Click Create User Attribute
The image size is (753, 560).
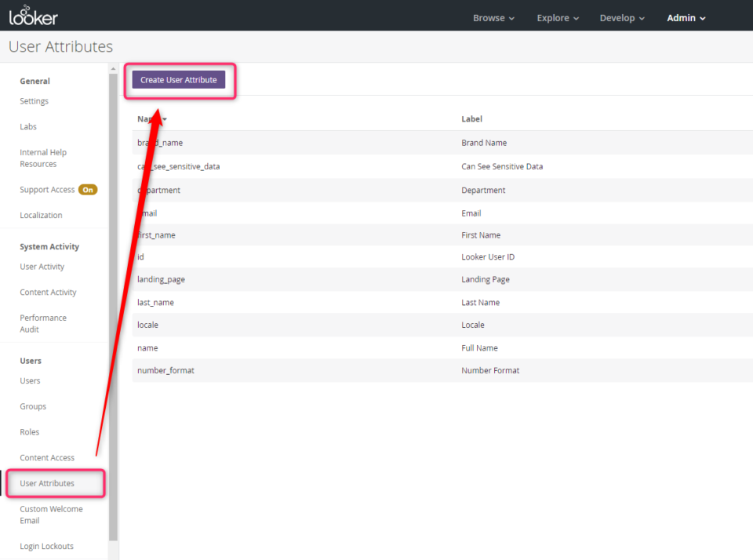(x=179, y=79)
